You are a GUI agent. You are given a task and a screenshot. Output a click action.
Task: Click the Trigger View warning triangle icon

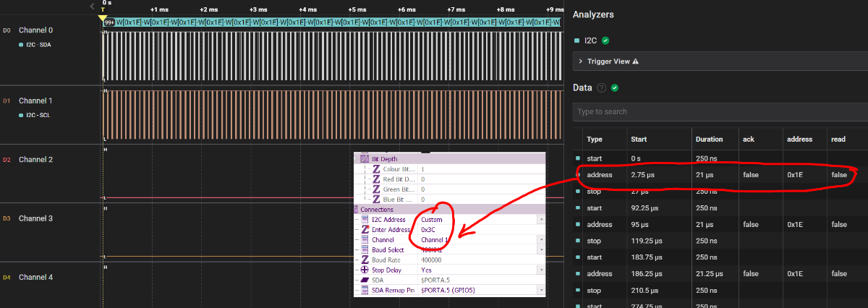pyautogui.click(x=636, y=61)
